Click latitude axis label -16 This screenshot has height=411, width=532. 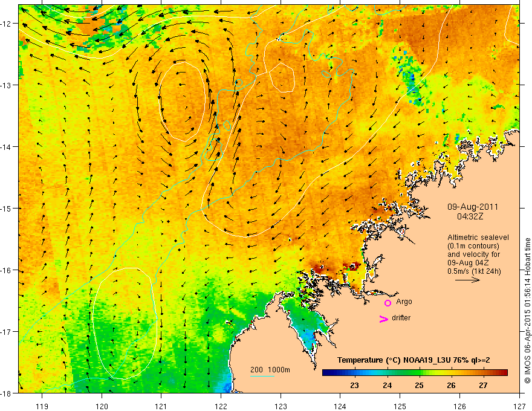coord(6,270)
